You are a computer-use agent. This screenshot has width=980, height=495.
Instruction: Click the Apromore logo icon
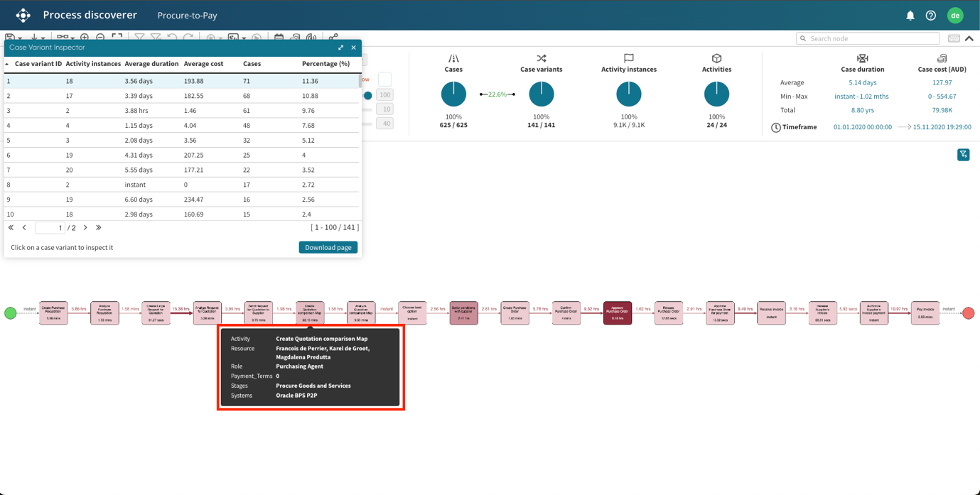[23, 15]
